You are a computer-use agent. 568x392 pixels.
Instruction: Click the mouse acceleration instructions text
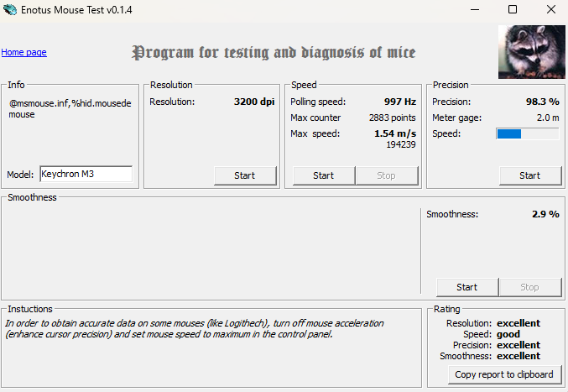pos(195,328)
